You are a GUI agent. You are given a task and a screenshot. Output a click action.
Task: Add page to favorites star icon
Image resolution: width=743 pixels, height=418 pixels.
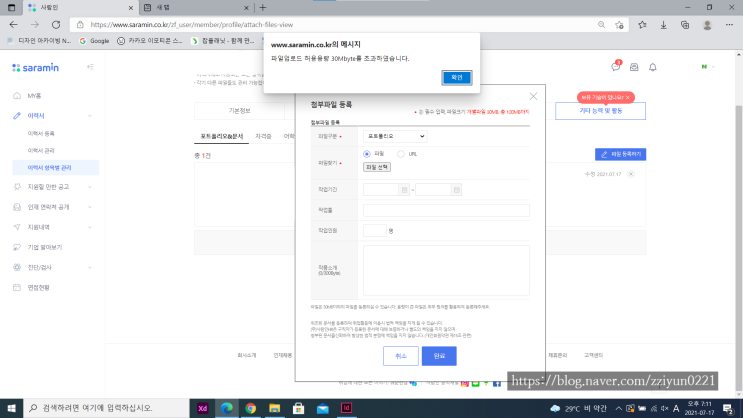point(619,25)
